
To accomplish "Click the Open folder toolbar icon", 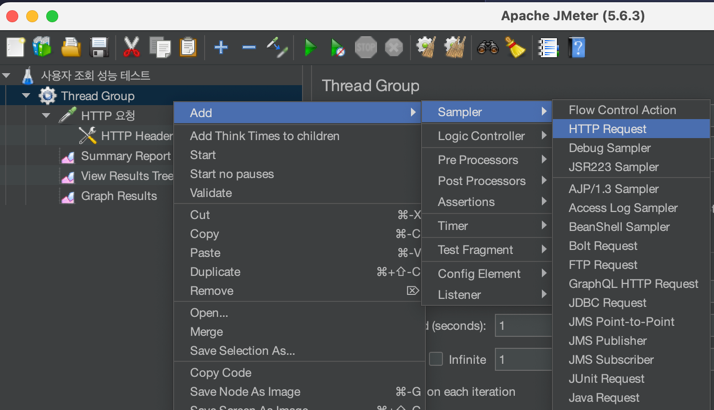I will coord(70,47).
